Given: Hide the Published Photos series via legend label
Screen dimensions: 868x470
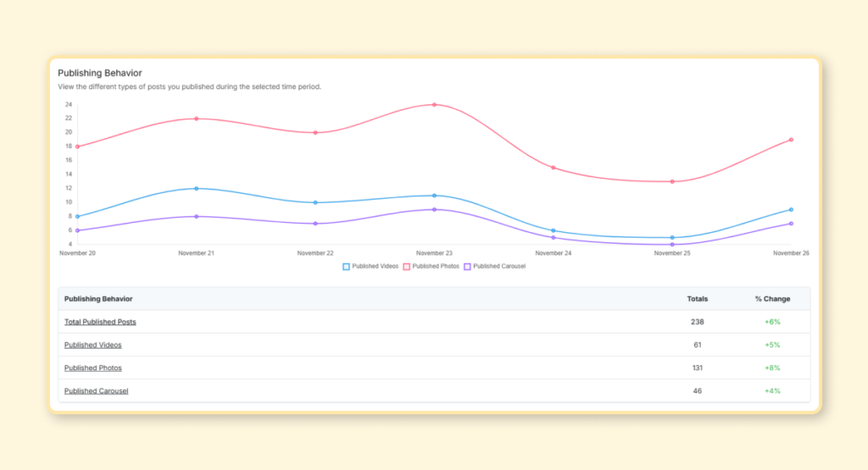Looking at the screenshot, I should pyautogui.click(x=434, y=266).
